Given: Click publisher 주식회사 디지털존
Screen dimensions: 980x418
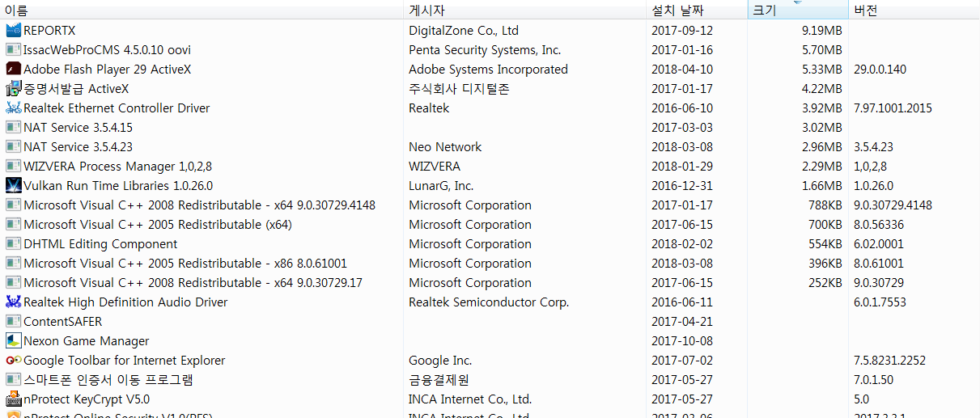Looking at the screenshot, I should click(459, 89).
